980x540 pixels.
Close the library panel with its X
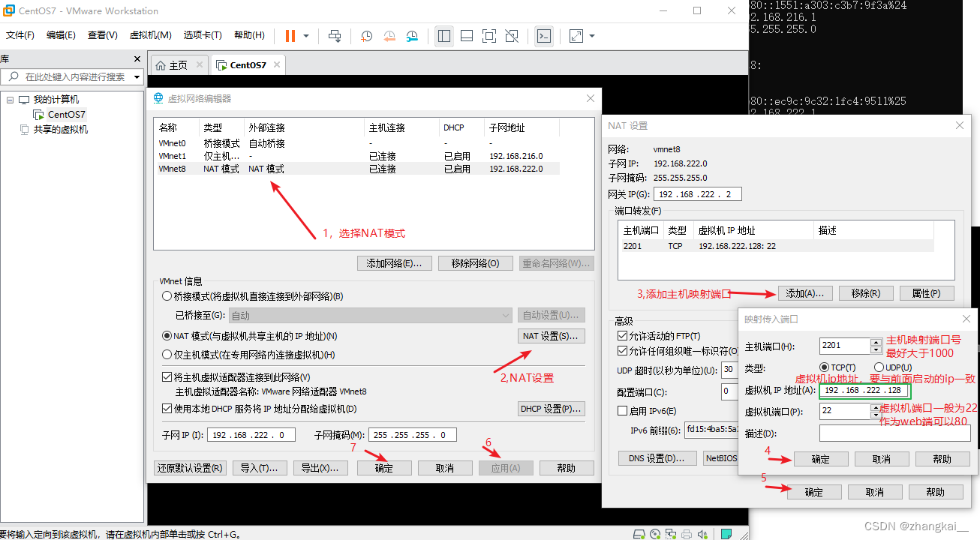pos(137,58)
